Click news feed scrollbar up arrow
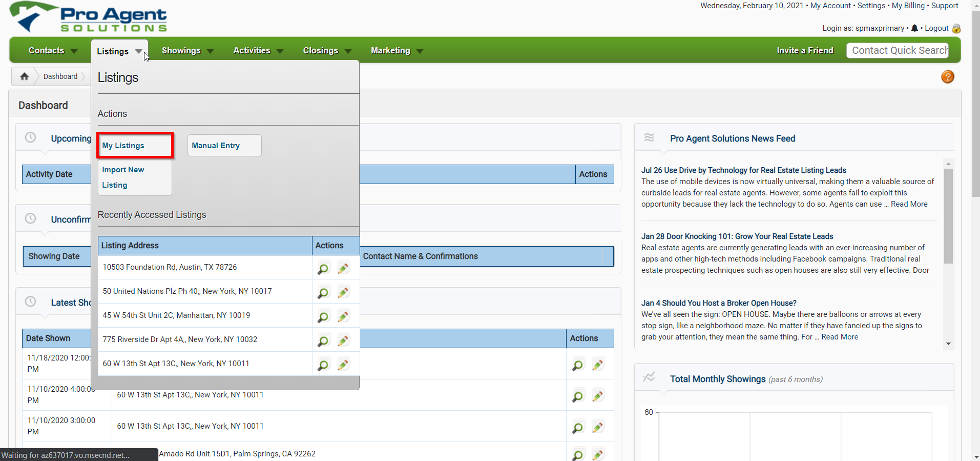980x461 pixels. 948,164
